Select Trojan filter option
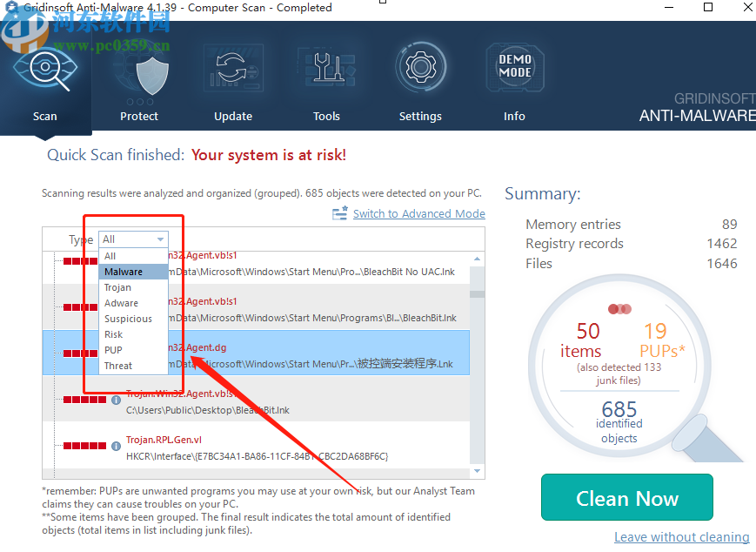Image resolution: width=756 pixels, height=552 pixels. [134, 287]
